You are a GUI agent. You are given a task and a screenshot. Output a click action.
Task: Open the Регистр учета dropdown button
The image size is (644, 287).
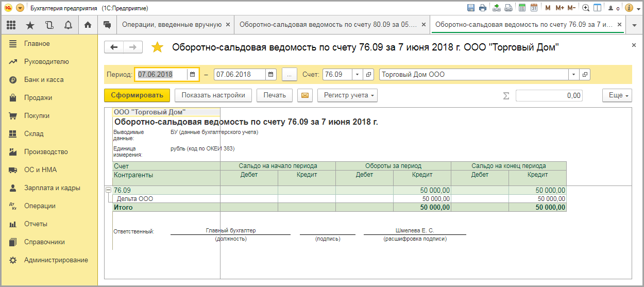[348, 95]
